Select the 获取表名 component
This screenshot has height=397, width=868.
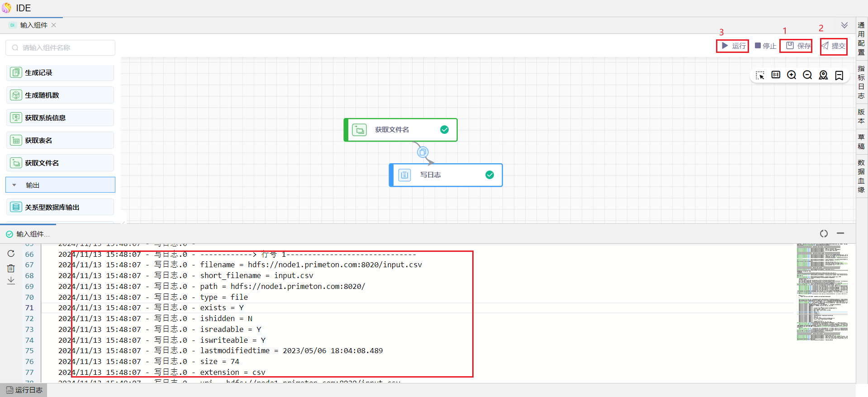click(x=60, y=140)
